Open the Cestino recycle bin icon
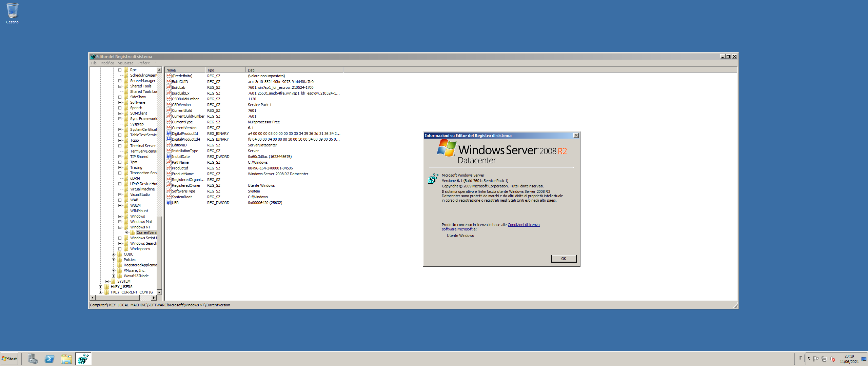Image resolution: width=868 pixels, height=366 pixels. pos(12,14)
